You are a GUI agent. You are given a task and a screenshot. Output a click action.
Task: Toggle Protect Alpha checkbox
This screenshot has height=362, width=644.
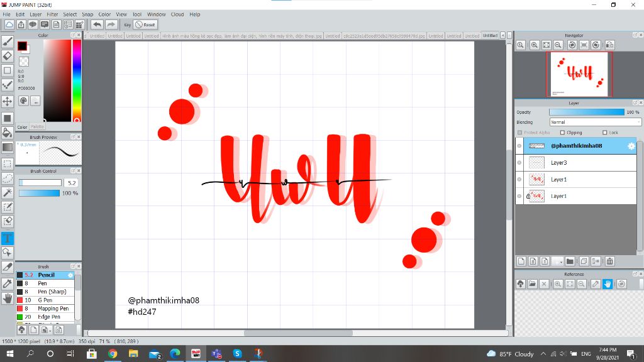pyautogui.click(x=520, y=133)
